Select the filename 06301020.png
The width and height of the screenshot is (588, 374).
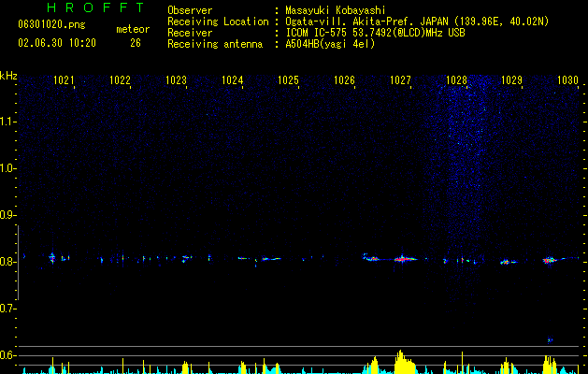[x=51, y=24]
